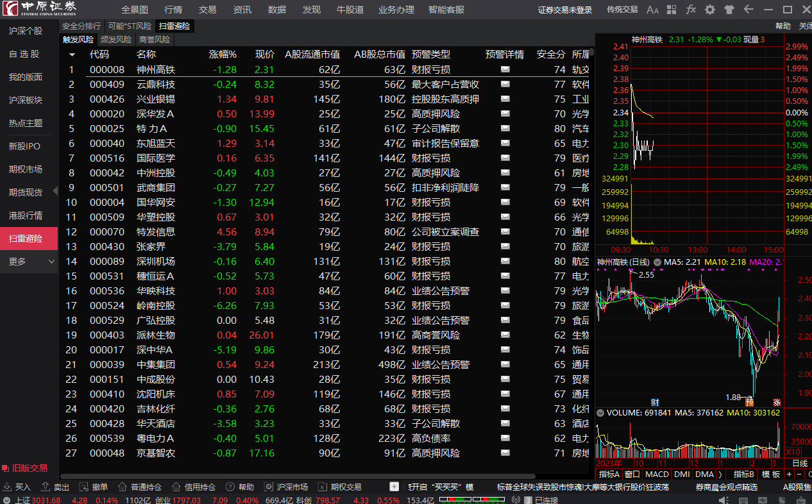Screen dimensions: 812x504
Task: Click the plus icon beside news ticker
Action: click(x=394, y=487)
